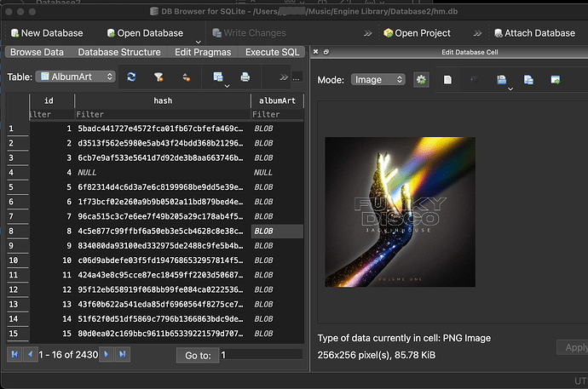
Task: Sort by the hash column header
Action: pos(163,100)
